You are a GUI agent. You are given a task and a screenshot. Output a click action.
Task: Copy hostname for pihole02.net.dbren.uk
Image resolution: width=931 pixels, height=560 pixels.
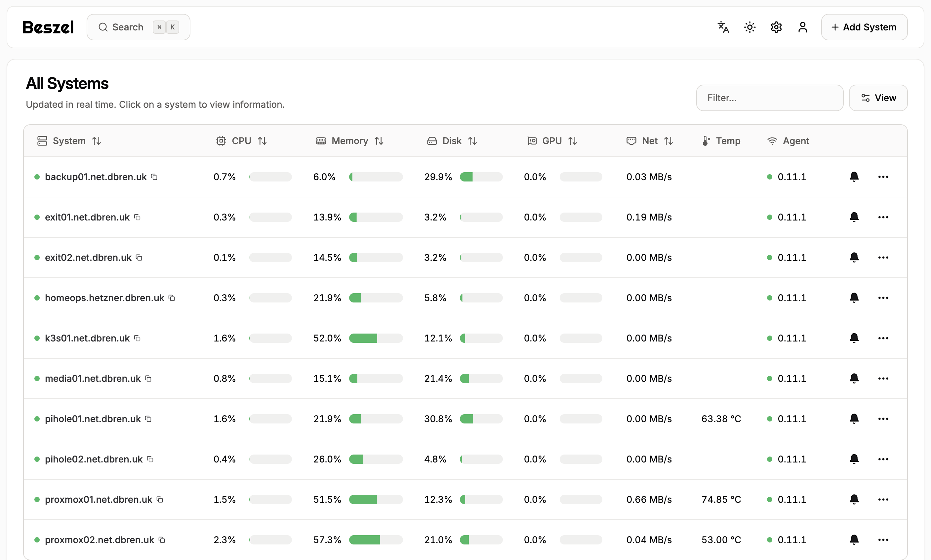(x=150, y=459)
